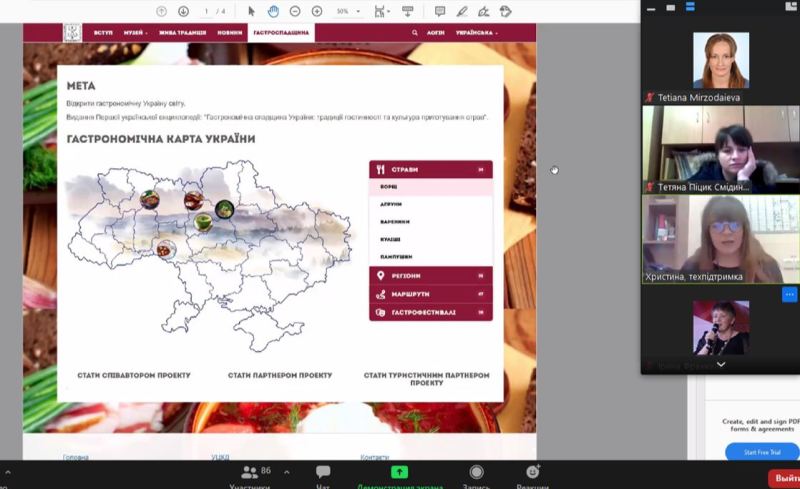Open the УКРАЇНСЬКА language dropdown
This screenshot has height=489, width=800.
pos(477,33)
